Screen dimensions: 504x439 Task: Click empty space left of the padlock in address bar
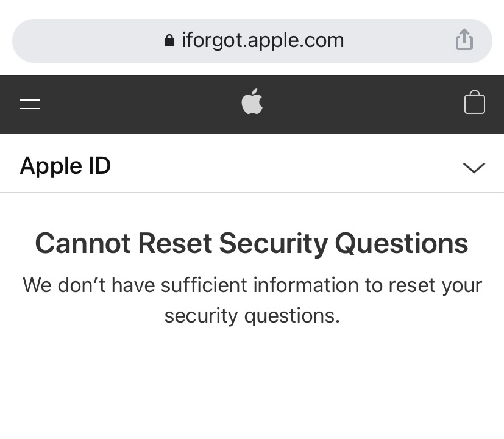click(85, 41)
